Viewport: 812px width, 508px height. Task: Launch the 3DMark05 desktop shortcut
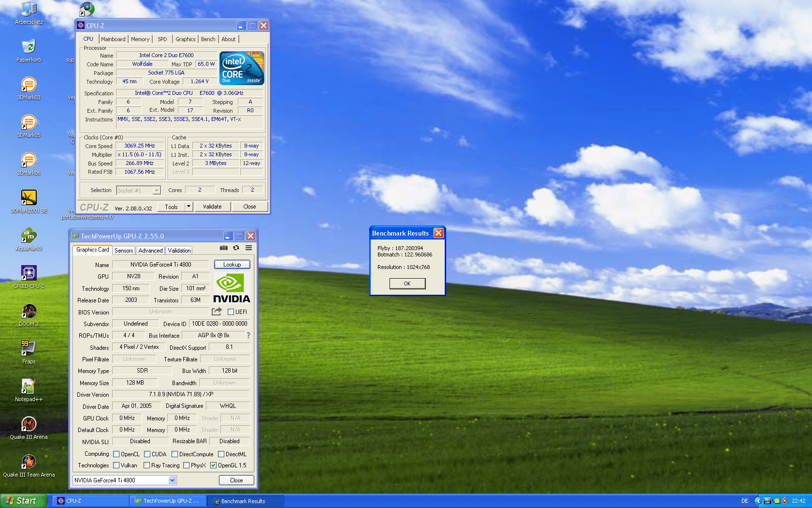click(x=29, y=126)
